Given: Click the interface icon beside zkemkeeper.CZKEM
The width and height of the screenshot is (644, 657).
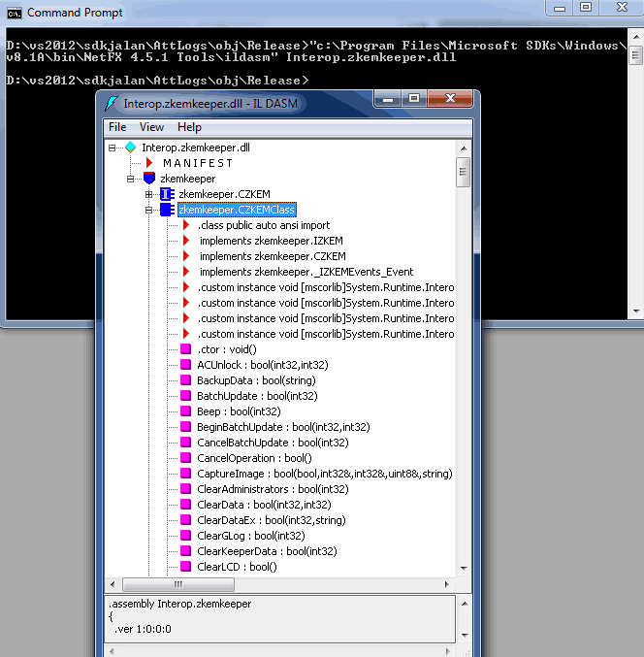Looking at the screenshot, I should click(167, 194).
